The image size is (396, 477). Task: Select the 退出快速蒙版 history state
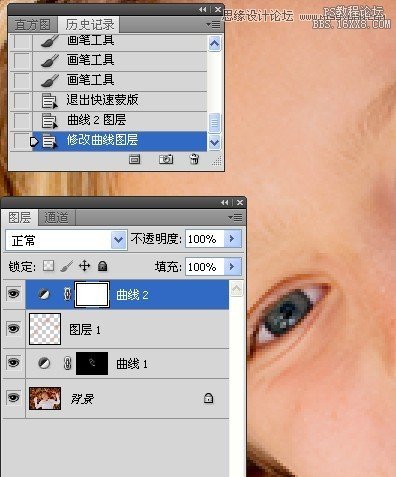coord(108,100)
